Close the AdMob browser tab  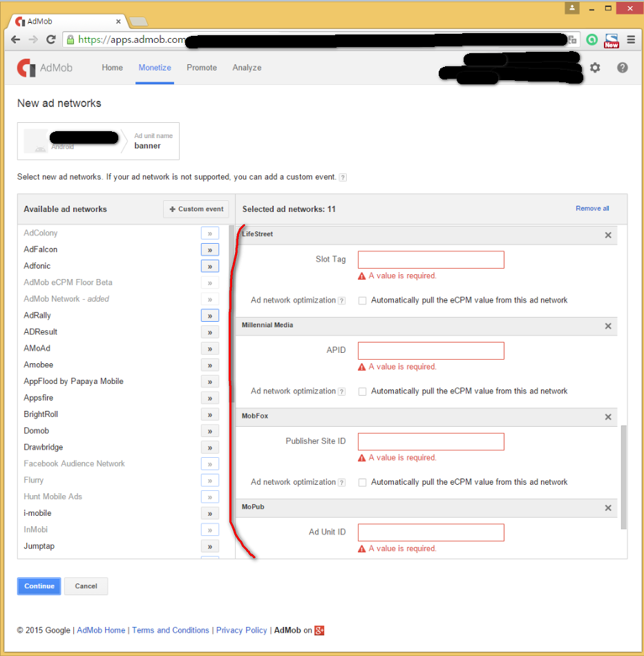(118, 21)
